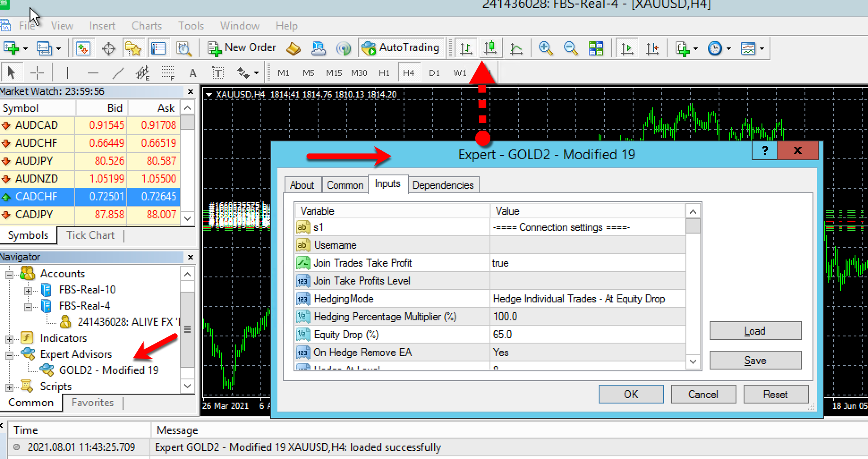Select the trendline tool
The image size is (868, 459).
point(118,72)
